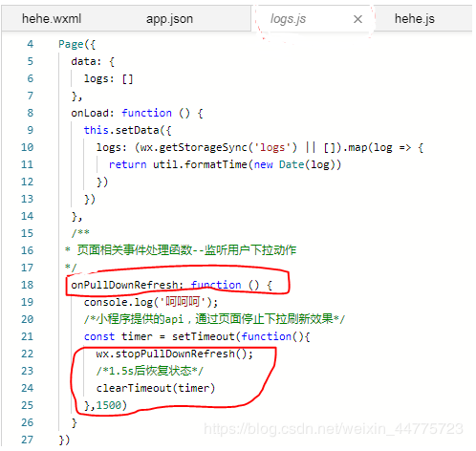
Task: Click 'const timer = setTimeout(function(){' line
Action: (x=197, y=336)
